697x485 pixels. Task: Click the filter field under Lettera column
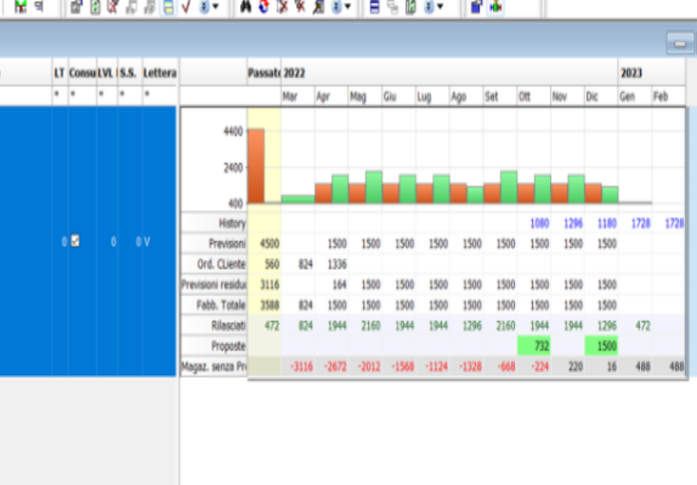tap(159, 95)
